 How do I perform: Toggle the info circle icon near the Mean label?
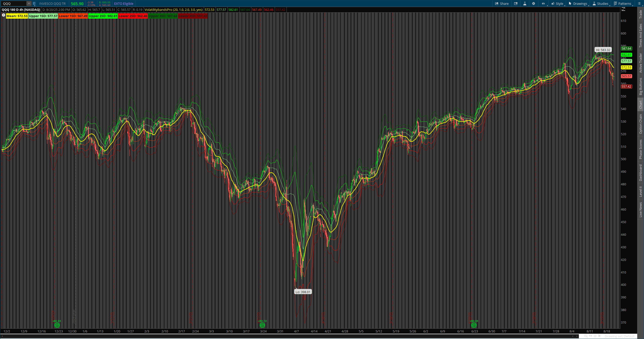4,15
